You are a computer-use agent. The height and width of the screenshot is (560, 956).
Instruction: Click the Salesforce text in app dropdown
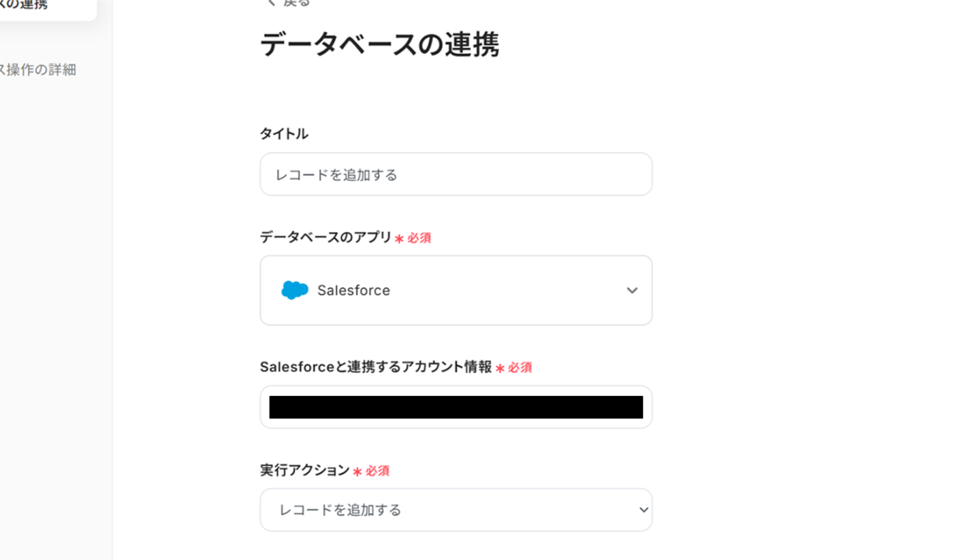(x=353, y=291)
